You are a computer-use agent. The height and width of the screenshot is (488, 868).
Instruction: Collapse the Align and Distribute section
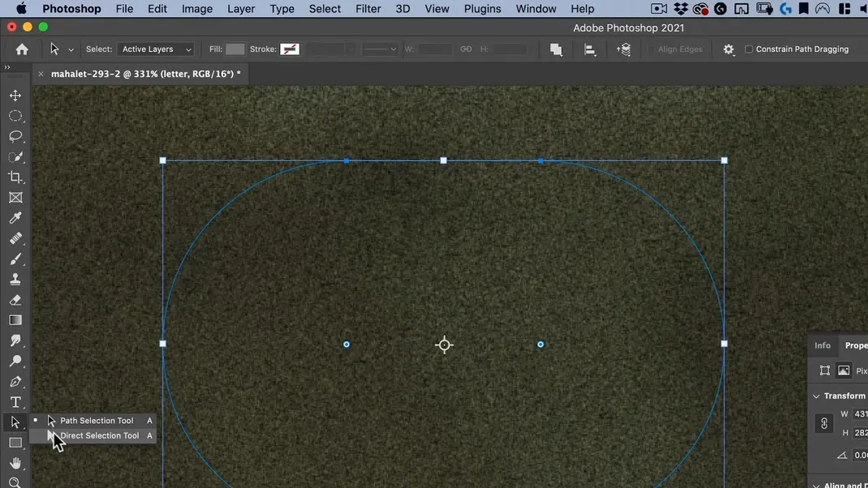(x=817, y=486)
